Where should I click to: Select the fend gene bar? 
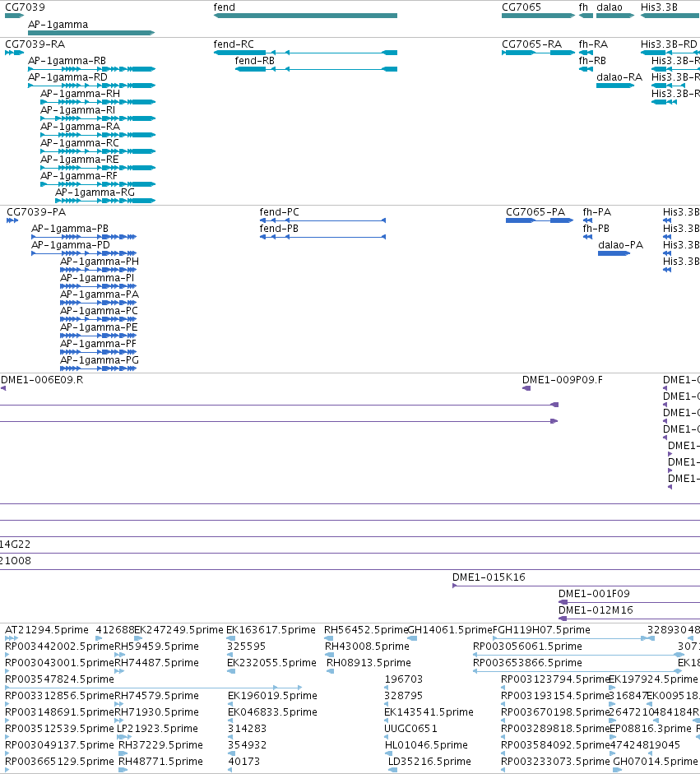point(305,16)
